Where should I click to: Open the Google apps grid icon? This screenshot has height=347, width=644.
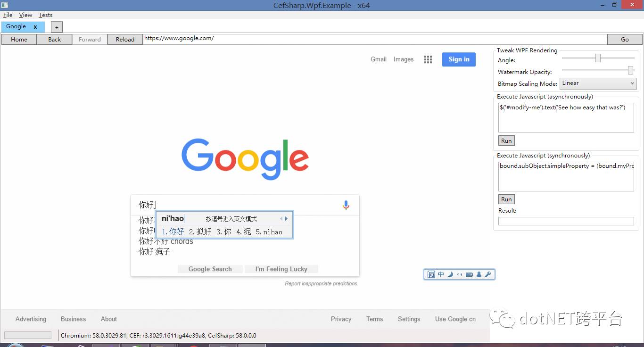click(428, 59)
